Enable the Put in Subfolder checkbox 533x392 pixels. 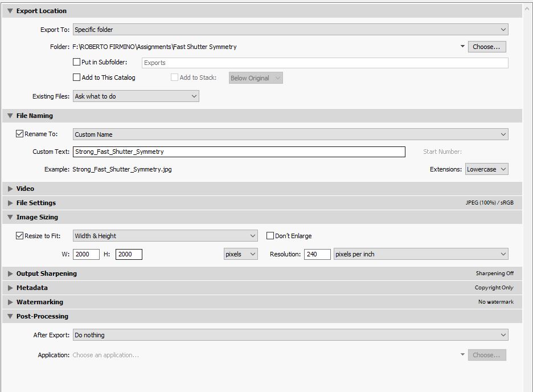(77, 62)
